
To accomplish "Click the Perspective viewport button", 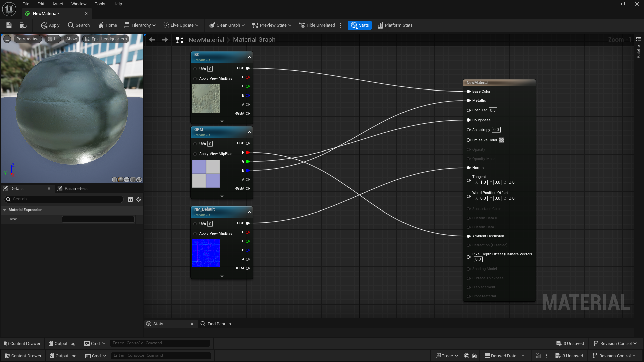I will point(28,39).
